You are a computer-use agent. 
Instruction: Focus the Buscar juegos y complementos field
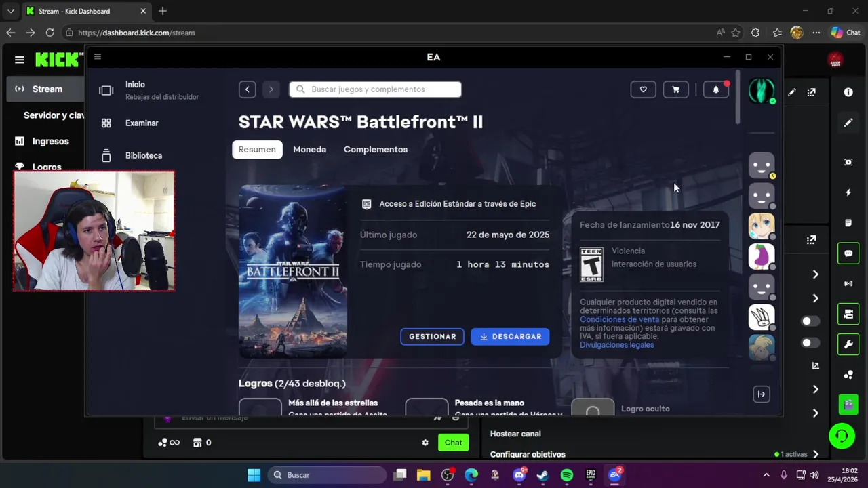(375, 89)
